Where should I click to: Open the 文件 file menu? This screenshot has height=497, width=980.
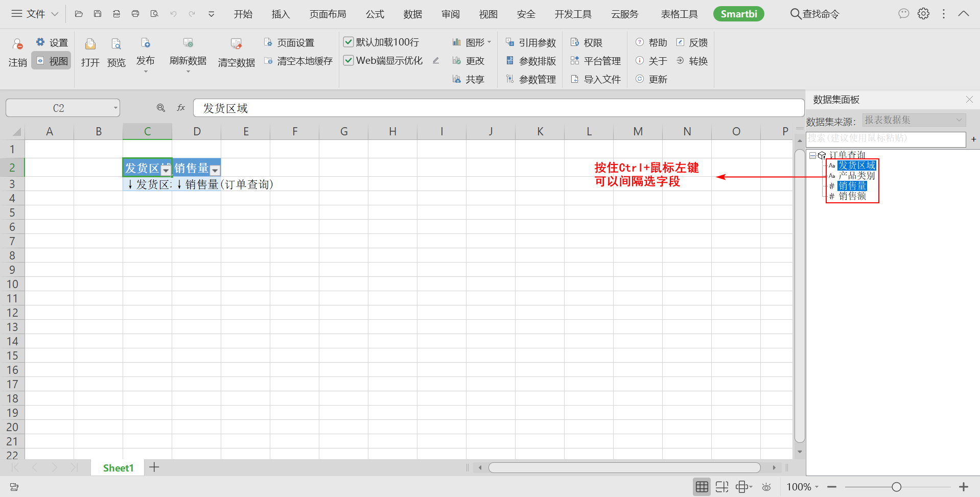35,14
